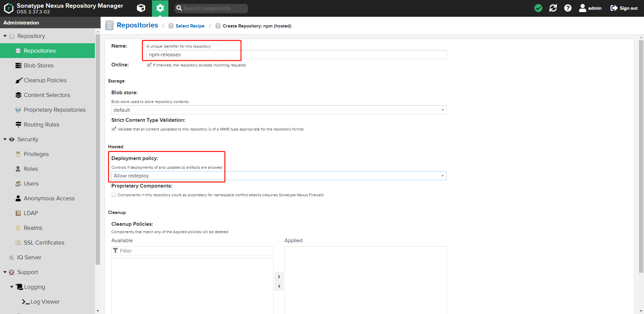This screenshot has width=644, height=314.
Task: Click the IQ Server icon
Action: [x=11, y=257]
